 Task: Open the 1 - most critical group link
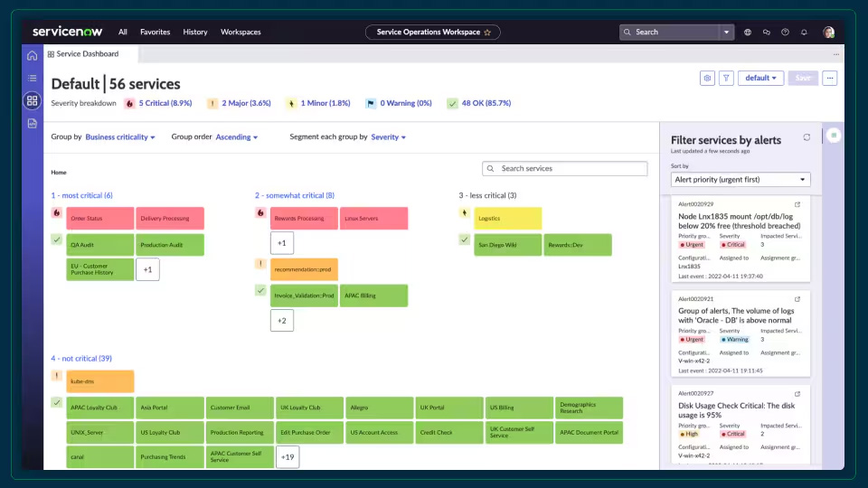pyautogui.click(x=82, y=195)
